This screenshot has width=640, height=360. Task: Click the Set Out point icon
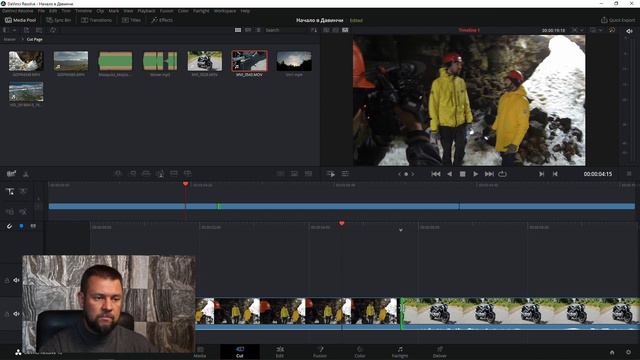click(555, 174)
